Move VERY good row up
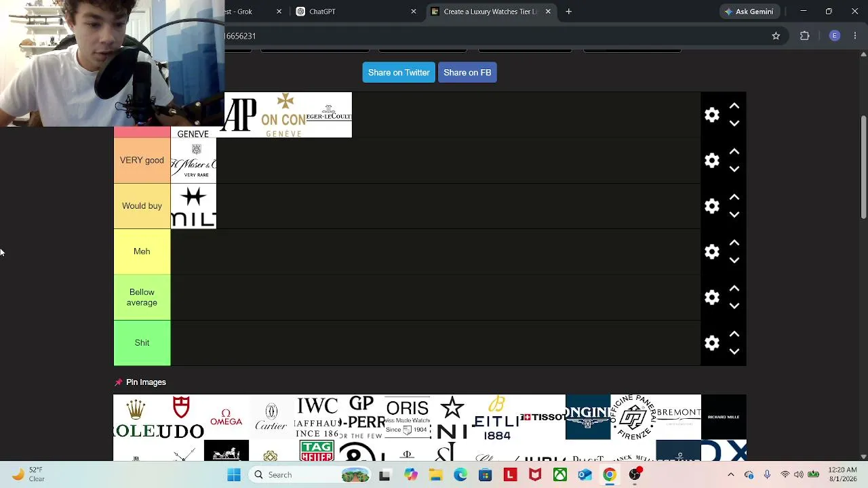The height and width of the screenshot is (488, 868). (x=734, y=152)
